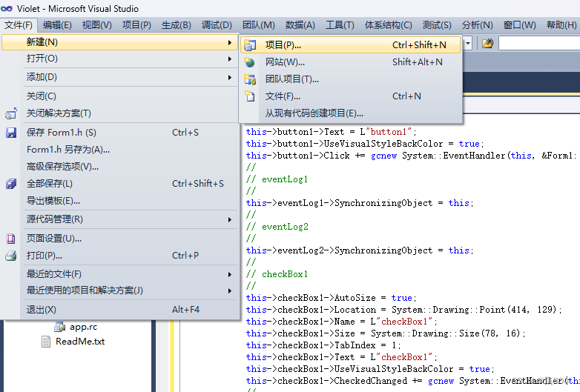
Task: Choose Save All (全部保存)
Action: click(119, 184)
